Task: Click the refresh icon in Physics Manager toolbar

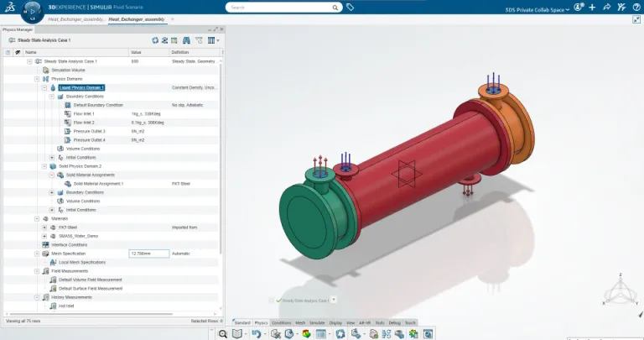Action: pyautogui.click(x=155, y=40)
